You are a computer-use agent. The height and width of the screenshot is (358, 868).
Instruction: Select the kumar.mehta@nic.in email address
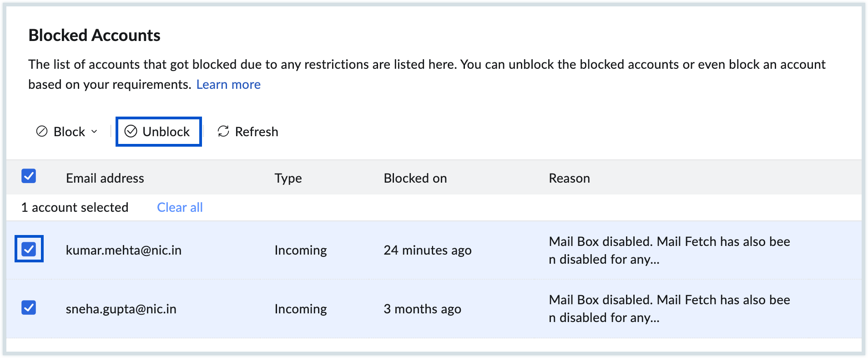(123, 250)
